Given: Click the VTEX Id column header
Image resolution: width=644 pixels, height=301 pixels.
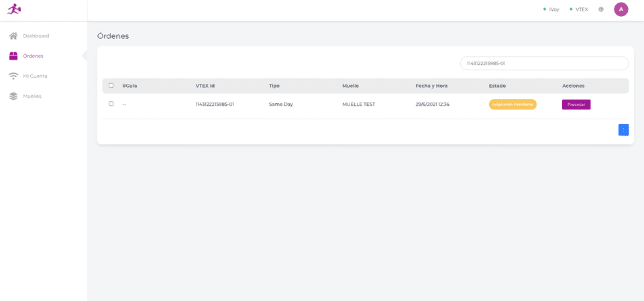Looking at the screenshot, I should tap(205, 86).
